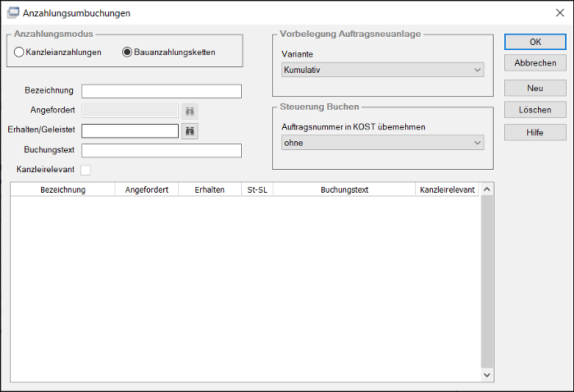Open the Auftragsnummer in KOST übernehmen dropdown

(x=383, y=143)
